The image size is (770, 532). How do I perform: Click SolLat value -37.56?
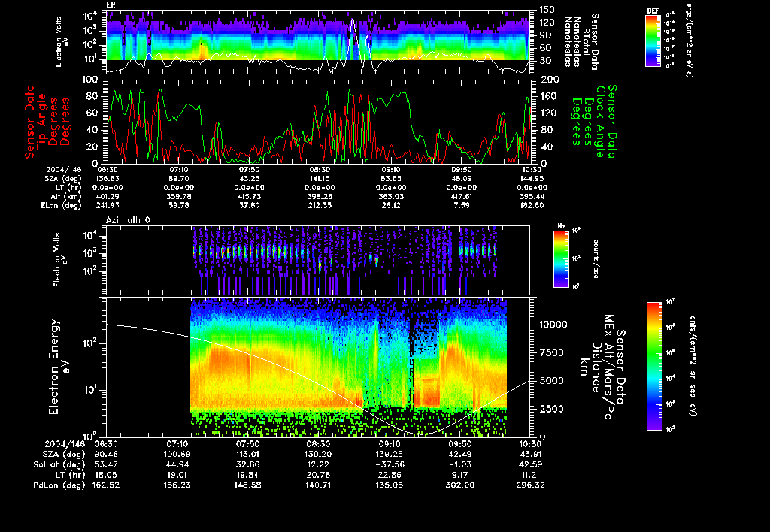click(390, 464)
